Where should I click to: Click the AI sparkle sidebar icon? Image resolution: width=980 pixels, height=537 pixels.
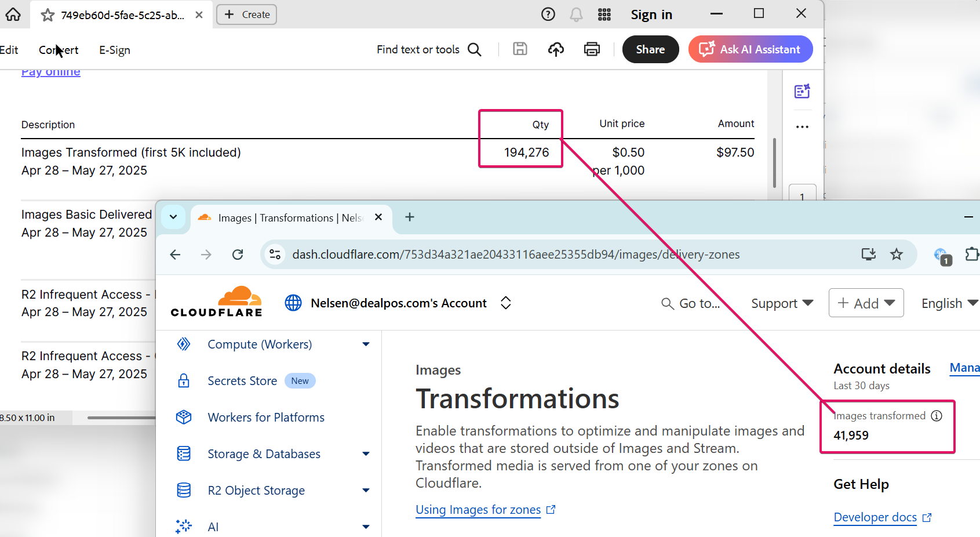(x=184, y=526)
